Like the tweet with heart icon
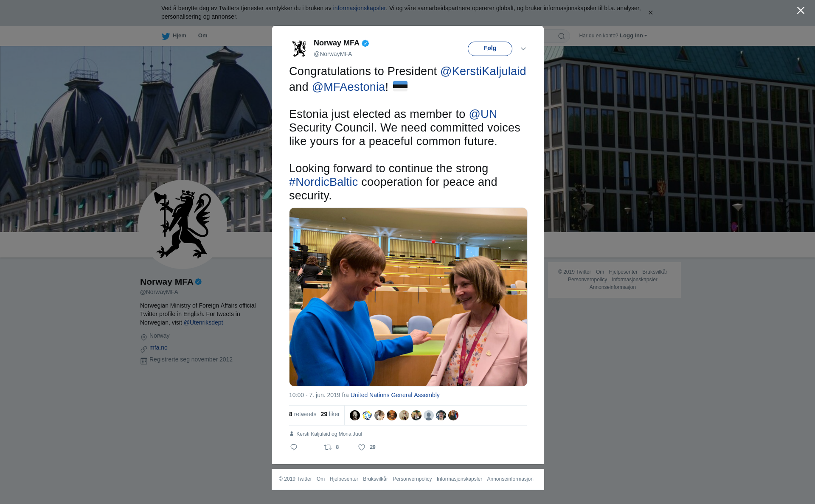The height and width of the screenshot is (504, 815). [x=362, y=447]
